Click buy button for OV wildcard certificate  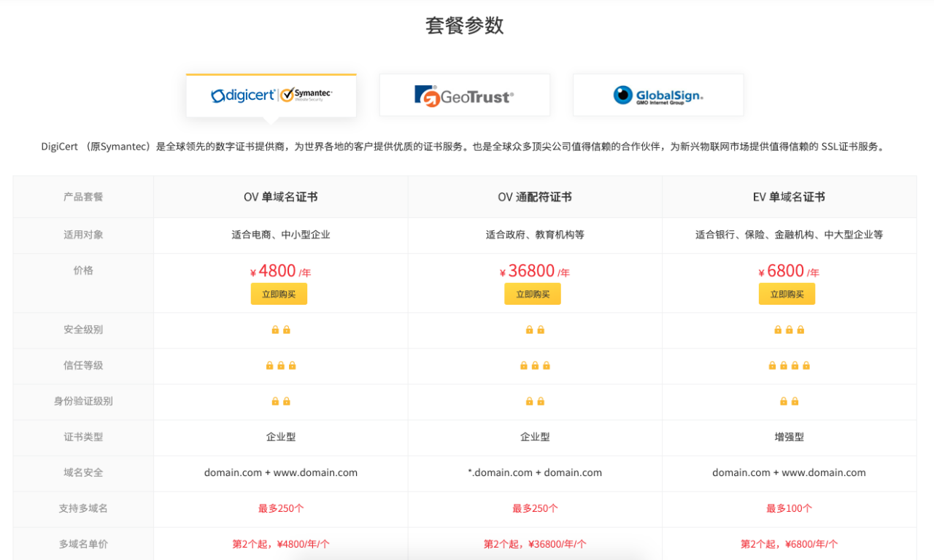[x=532, y=294]
